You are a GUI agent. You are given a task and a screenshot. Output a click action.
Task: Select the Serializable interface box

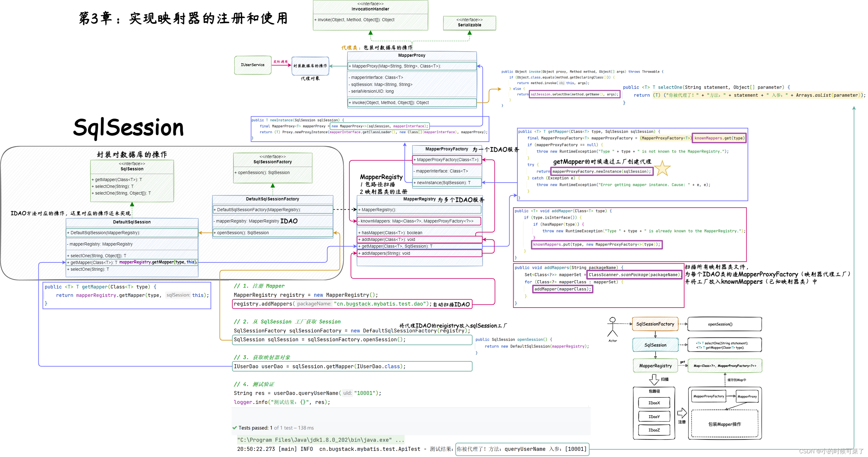[x=469, y=23]
